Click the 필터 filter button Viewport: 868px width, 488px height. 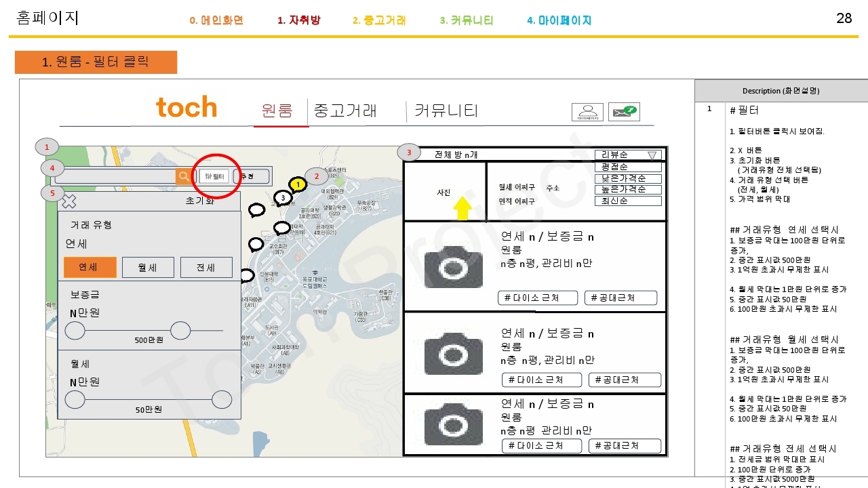pyautogui.click(x=214, y=176)
